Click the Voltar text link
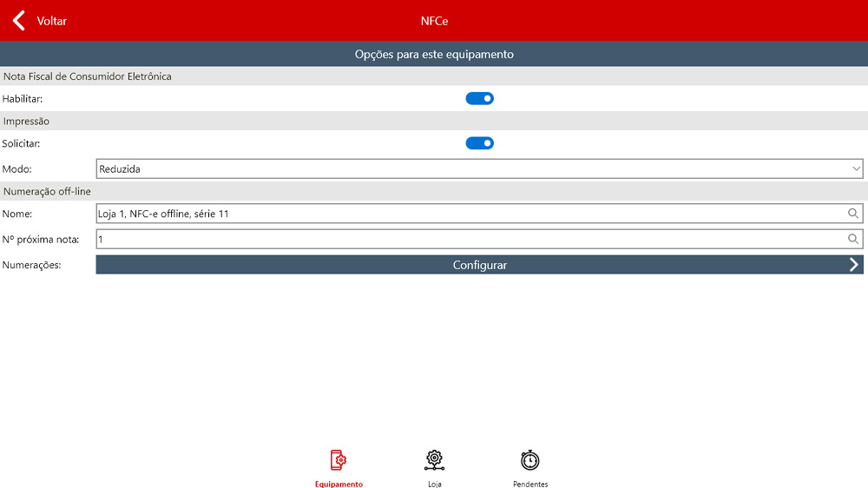 tap(52, 21)
